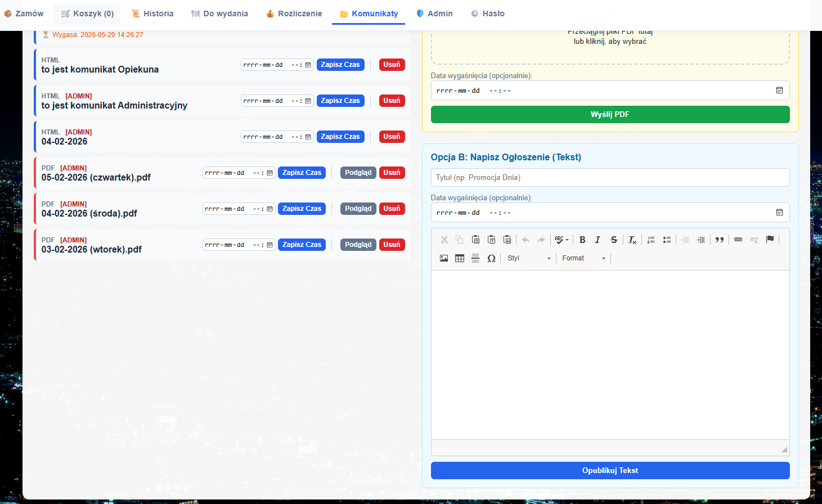Open the Styl dropdown

point(529,258)
